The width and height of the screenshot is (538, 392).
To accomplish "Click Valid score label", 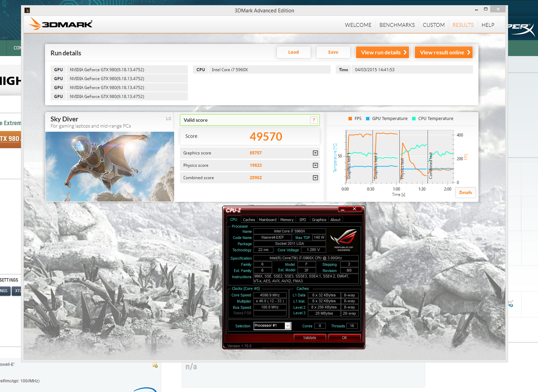I will coord(195,120).
